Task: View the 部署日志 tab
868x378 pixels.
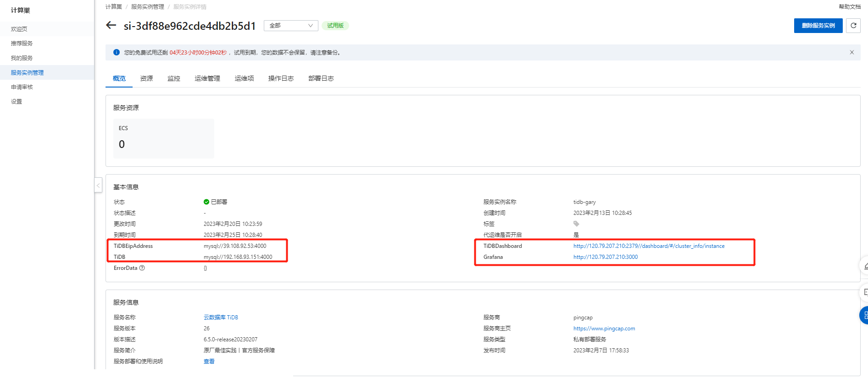Action: pos(321,78)
